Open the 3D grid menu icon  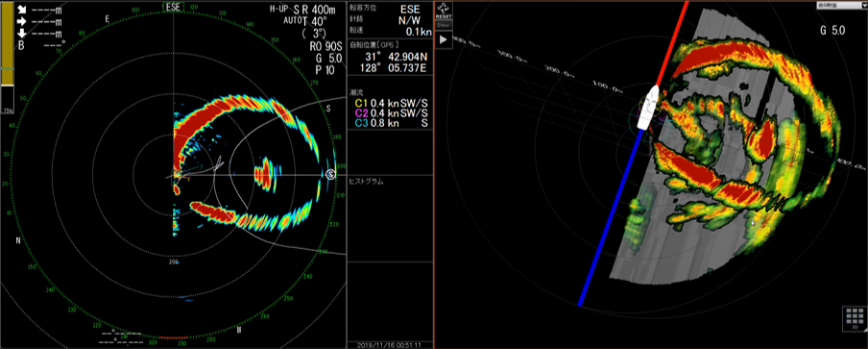coord(855,319)
